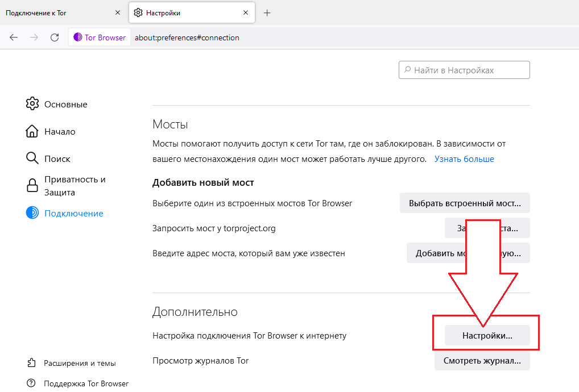Click the magnifier icon in settings search
This screenshot has width=579, height=392.
coord(407,70)
